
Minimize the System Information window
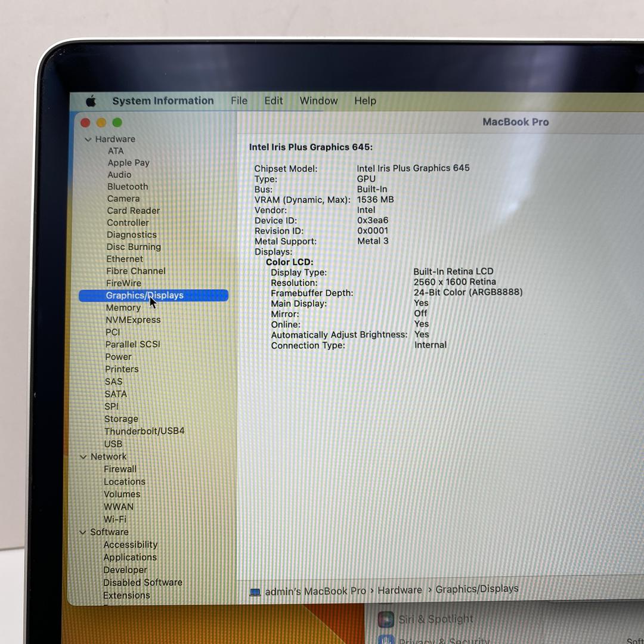coord(101,122)
